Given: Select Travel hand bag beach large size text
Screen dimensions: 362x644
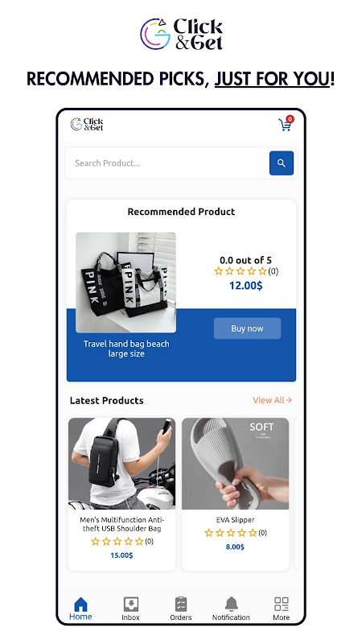Looking at the screenshot, I should (126, 349).
